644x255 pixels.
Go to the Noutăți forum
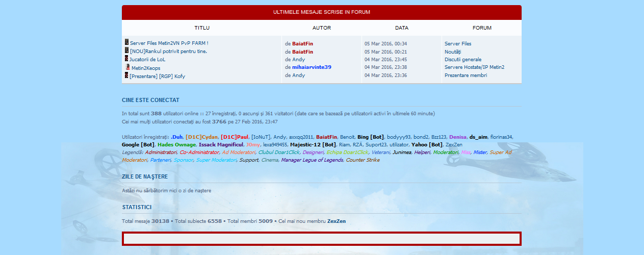453,52
